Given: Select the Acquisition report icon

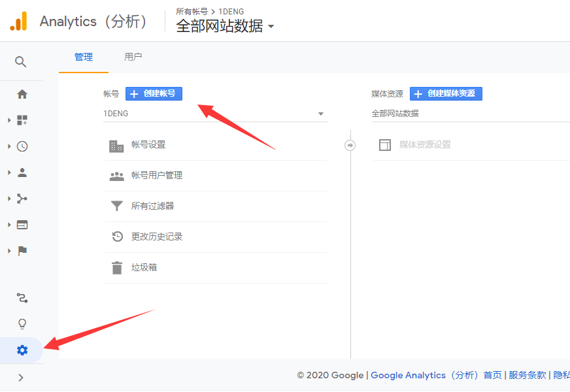Looking at the screenshot, I should point(22,198).
